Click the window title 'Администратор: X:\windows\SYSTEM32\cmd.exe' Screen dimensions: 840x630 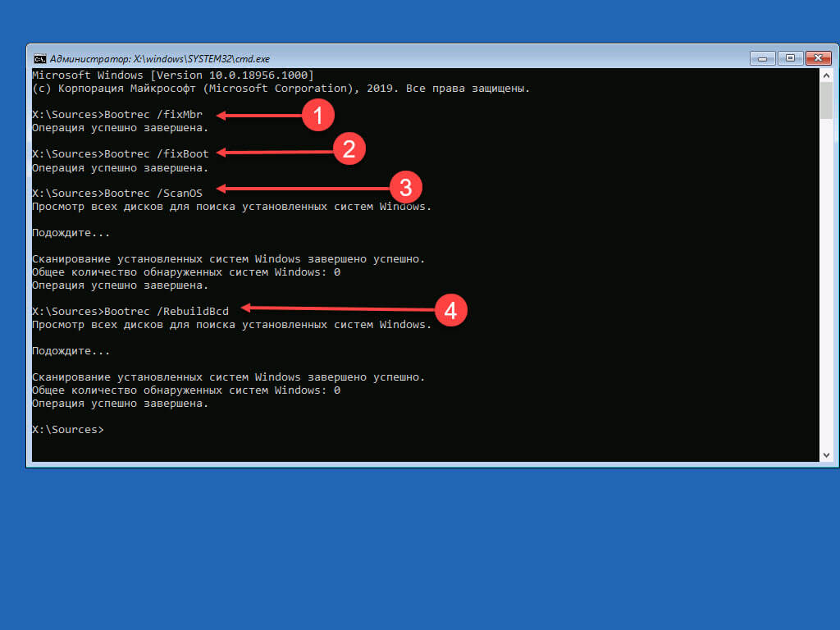tap(160, 59)
